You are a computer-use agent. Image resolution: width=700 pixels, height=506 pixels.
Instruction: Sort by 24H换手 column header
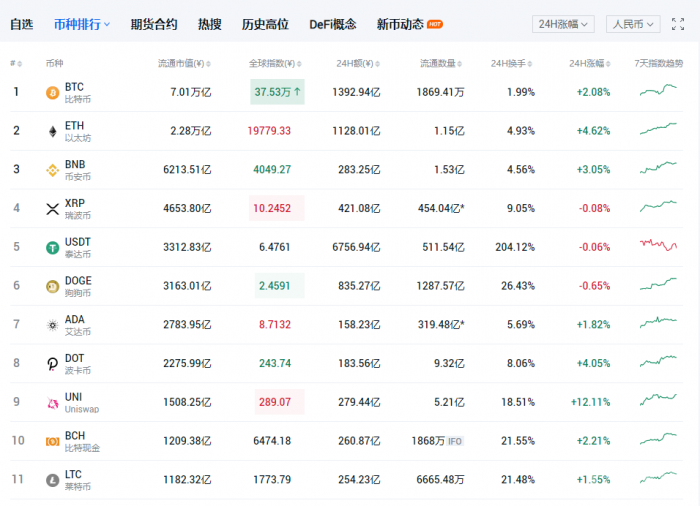tap(511, 63)
